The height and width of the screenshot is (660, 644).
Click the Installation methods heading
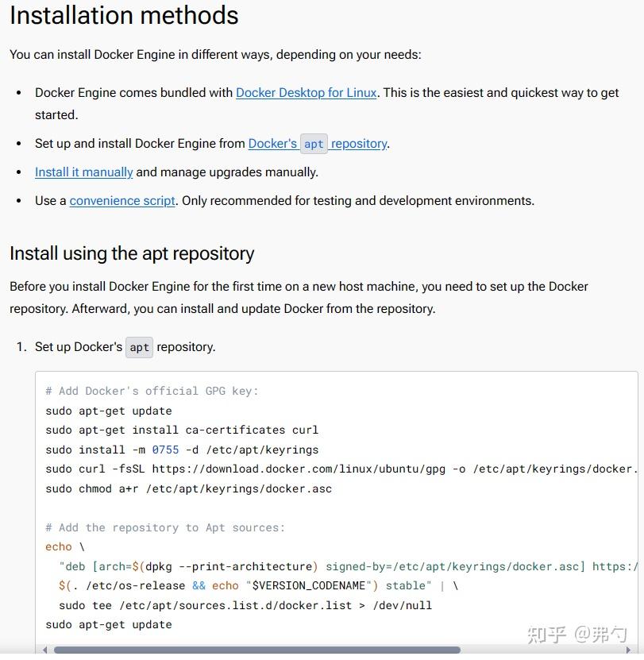(x=124, y=16)
